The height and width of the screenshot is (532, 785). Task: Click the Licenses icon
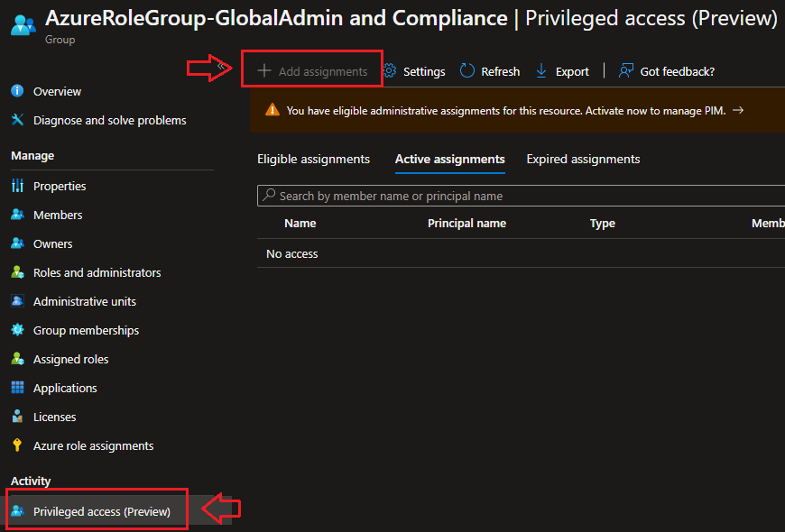click(17, 417)
